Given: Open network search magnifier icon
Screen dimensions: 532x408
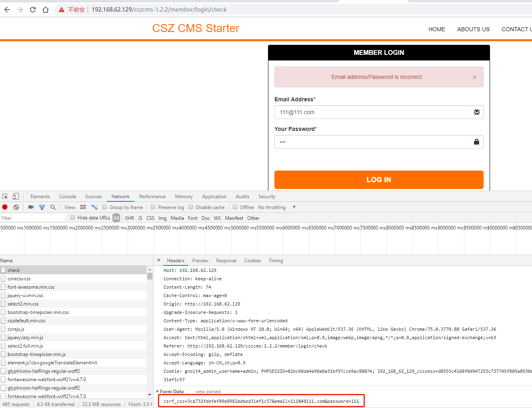Looking at the screenshot, I should point(53,207).
